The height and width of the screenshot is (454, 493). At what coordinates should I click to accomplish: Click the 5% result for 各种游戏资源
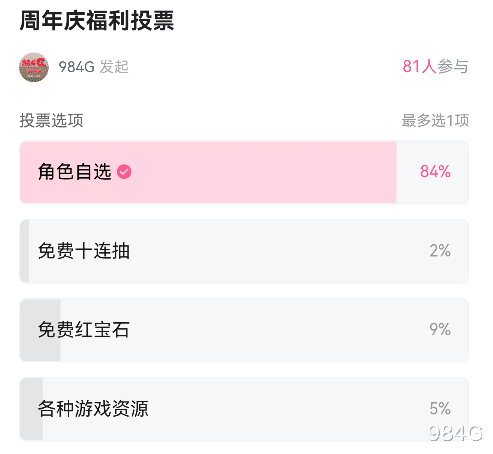click(440, 408)
